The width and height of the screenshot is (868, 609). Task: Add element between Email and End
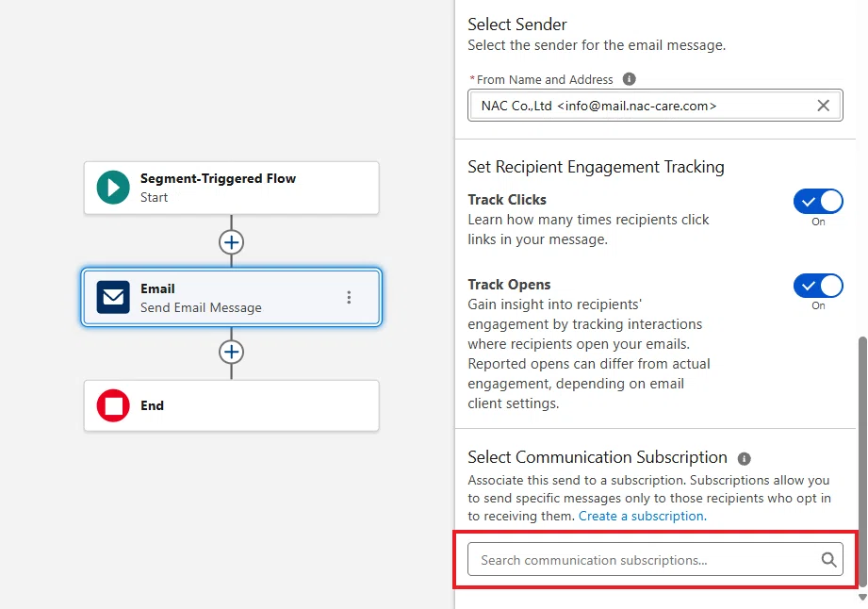point(232,352)
